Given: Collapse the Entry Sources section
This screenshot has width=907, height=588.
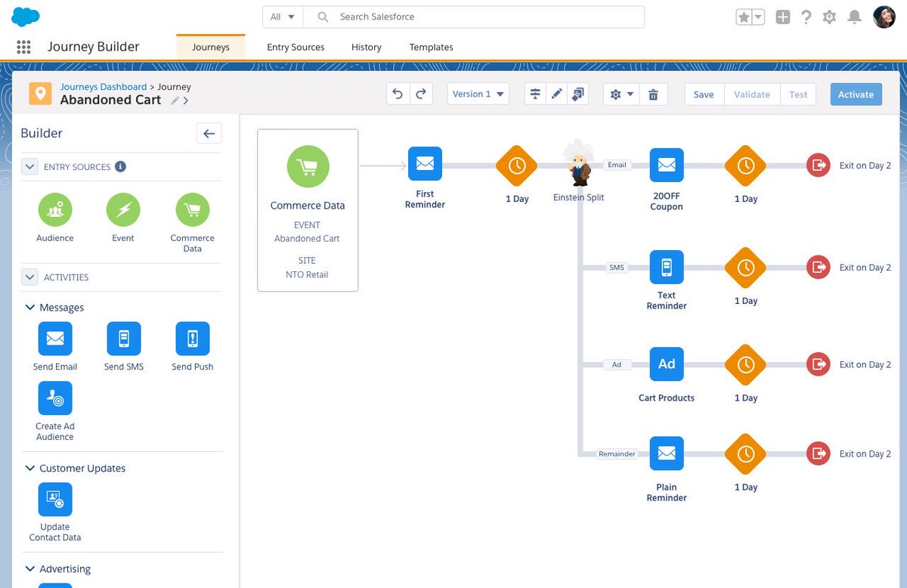Looking at the screenshot, I should pyautogui.click(x=29, y=166).
